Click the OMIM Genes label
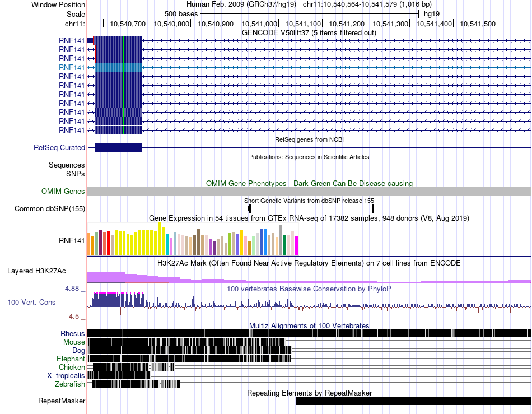The image size is (532, 414). 63,192
